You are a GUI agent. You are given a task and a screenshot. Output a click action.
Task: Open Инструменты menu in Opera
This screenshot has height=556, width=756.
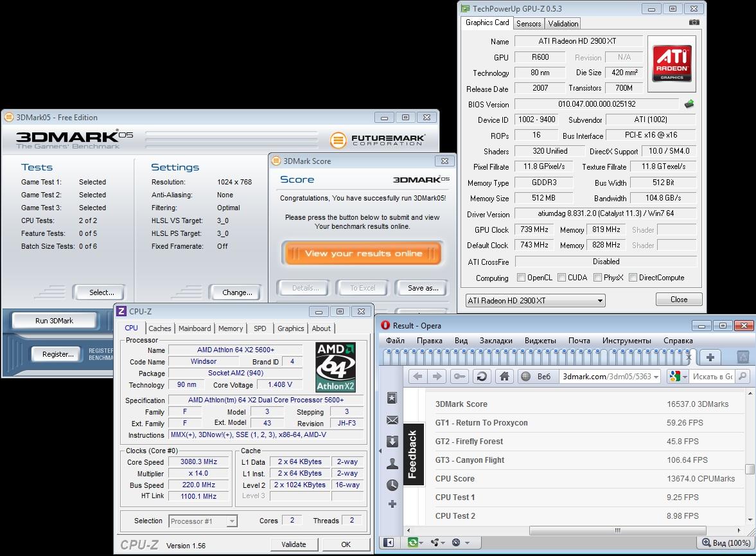[x=626, y=340]
